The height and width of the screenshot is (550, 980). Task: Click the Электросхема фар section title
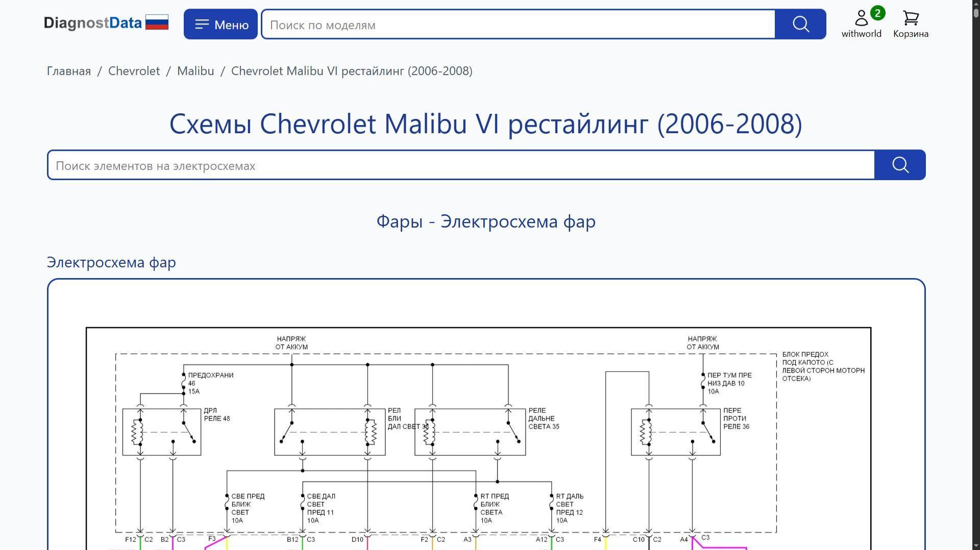(111, 262)
